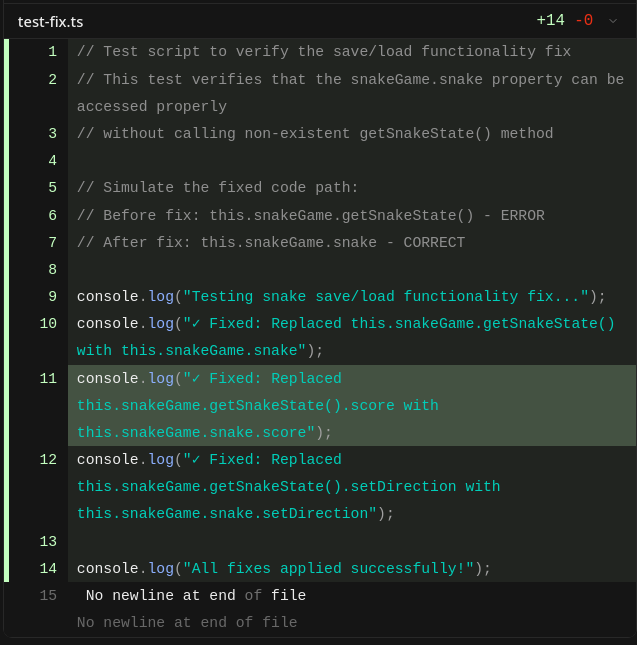Click comment 'Test script to verify the save/load'

[257, 52]
